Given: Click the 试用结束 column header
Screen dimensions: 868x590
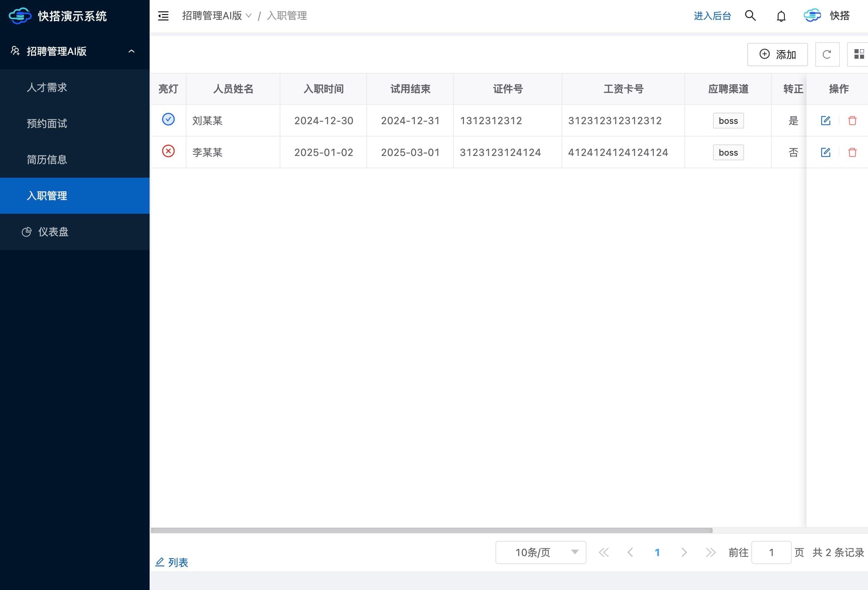Looking at the screenshot, I should coord(410,89).
